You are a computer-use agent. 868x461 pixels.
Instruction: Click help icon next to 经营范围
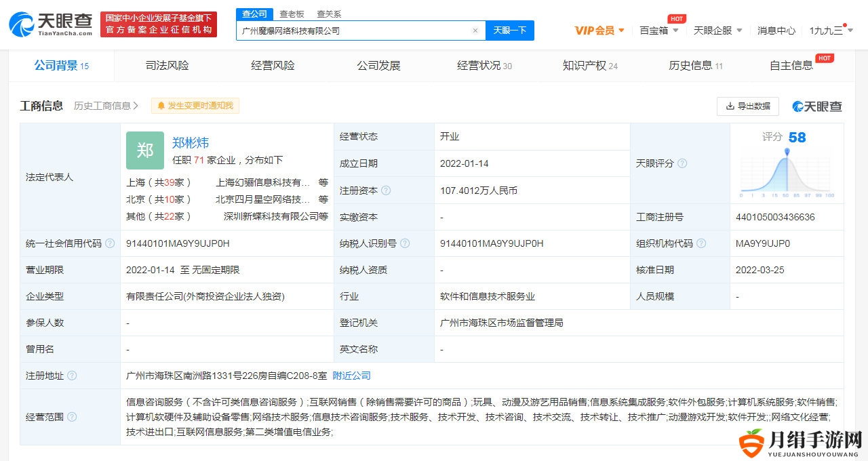click(x=72, y=417)
